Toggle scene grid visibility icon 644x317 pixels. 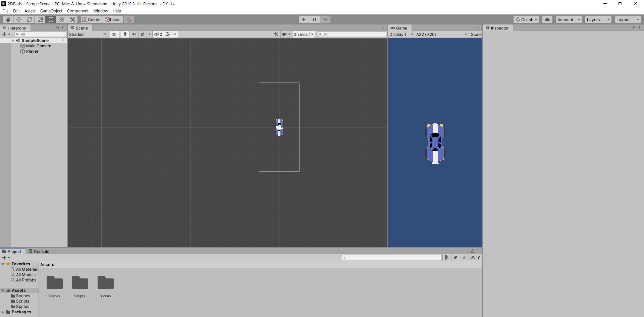(x=168, y=34)
